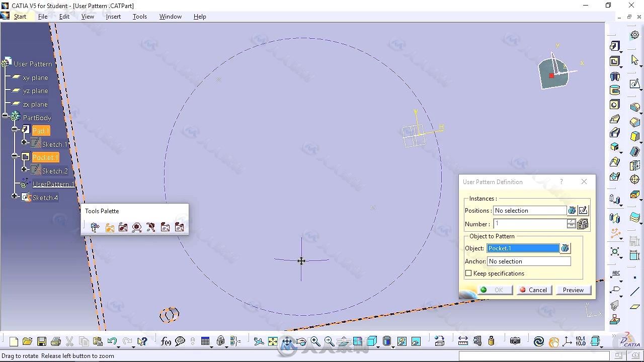Click the view compass in the corner
This screenshot has width=644, height=362.
click(554, 74)
